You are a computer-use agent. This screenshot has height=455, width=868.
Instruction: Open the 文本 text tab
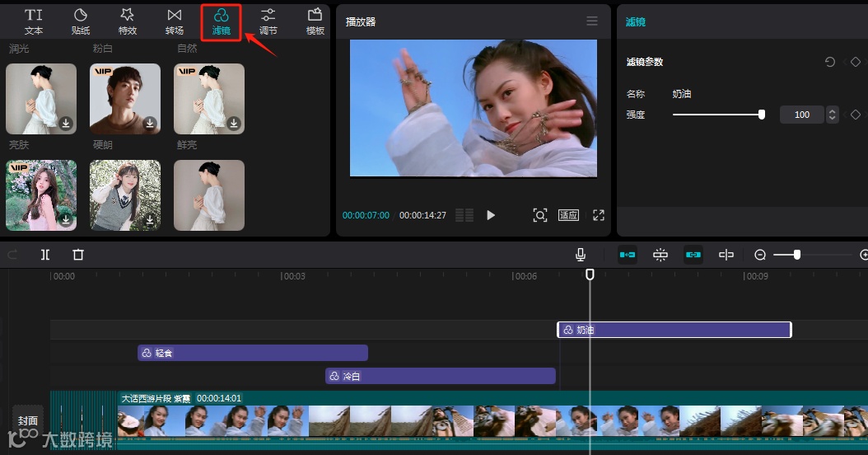[x=33, y=22]
